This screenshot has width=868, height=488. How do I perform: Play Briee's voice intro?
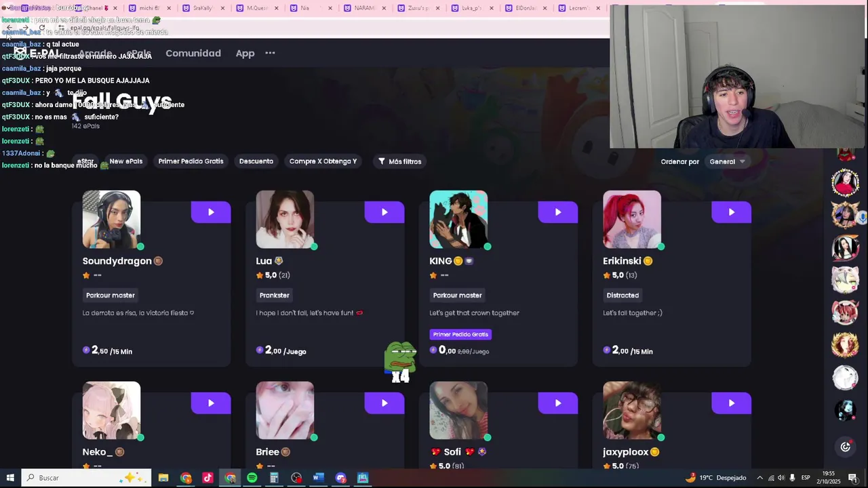(x=384, y=403)
